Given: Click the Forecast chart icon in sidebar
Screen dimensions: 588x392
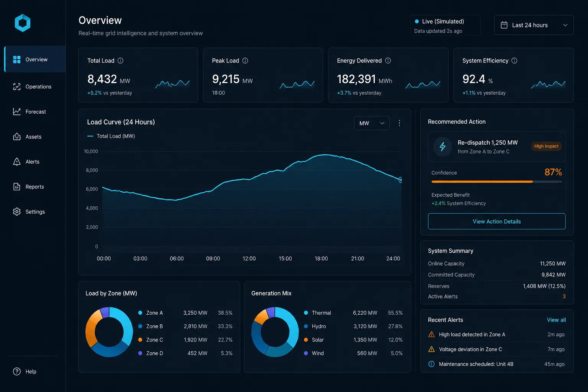Looking at the screenshot, I should [x=17, y=111].
